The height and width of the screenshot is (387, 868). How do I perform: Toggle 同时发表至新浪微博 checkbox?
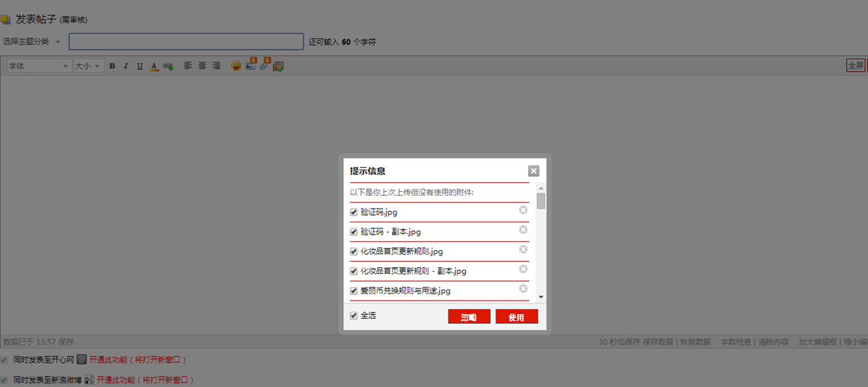point(5,380)
